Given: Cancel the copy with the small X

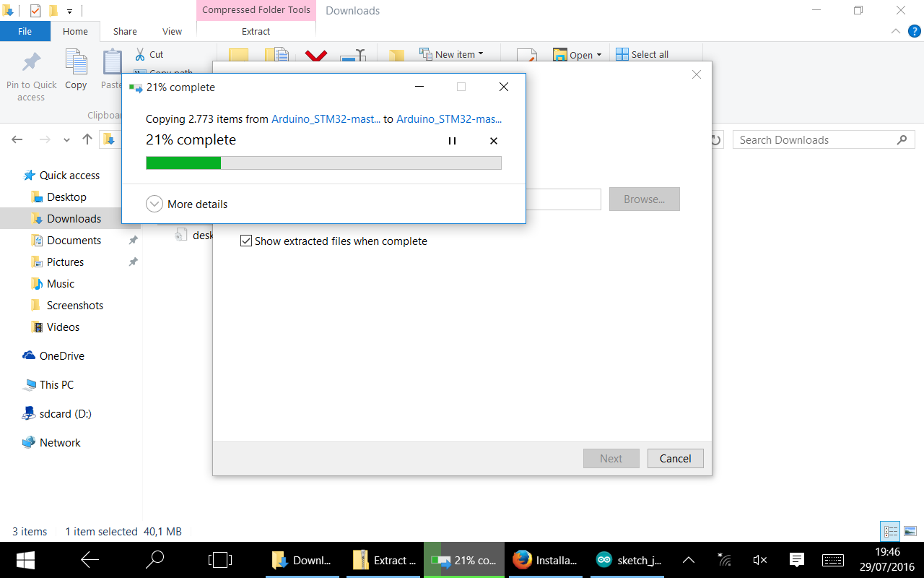Looking at the screenshot, I should (x=494, y=141).
